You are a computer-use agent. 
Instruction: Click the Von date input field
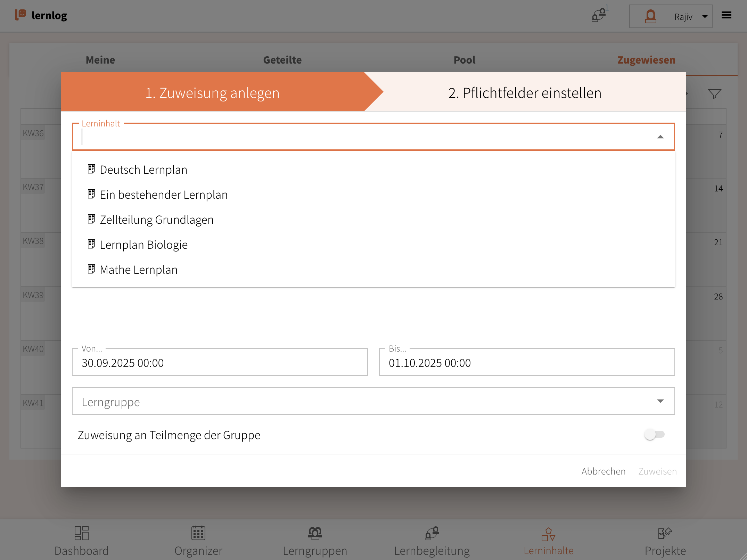point(220,363)
